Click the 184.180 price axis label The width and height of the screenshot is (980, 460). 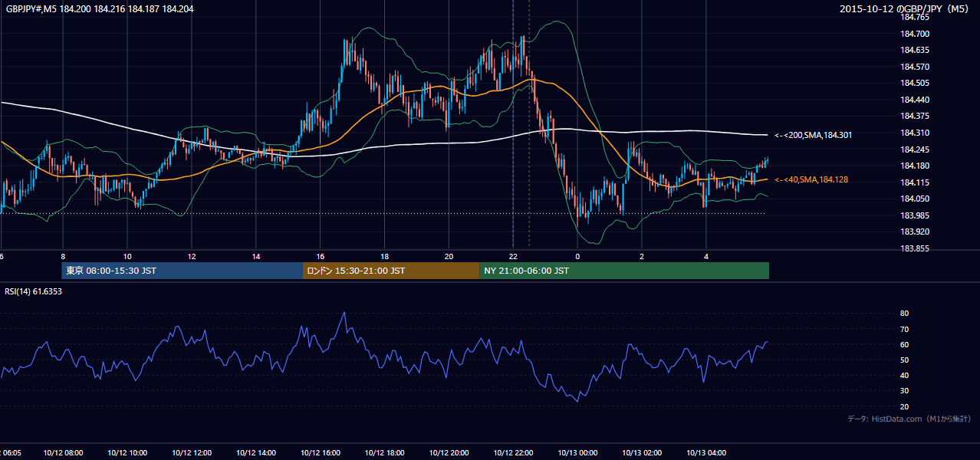tap(915, 166)
